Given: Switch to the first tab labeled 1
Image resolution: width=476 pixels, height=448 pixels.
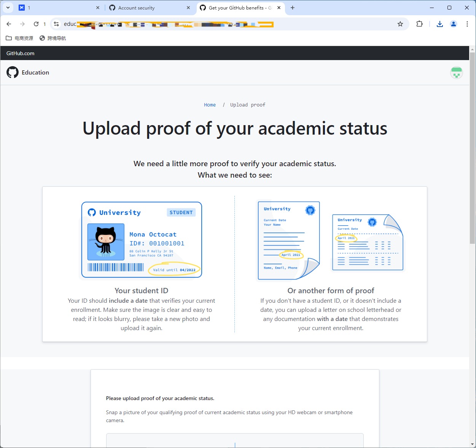Looking at the screenshot, I should click(x=57, y=8).
